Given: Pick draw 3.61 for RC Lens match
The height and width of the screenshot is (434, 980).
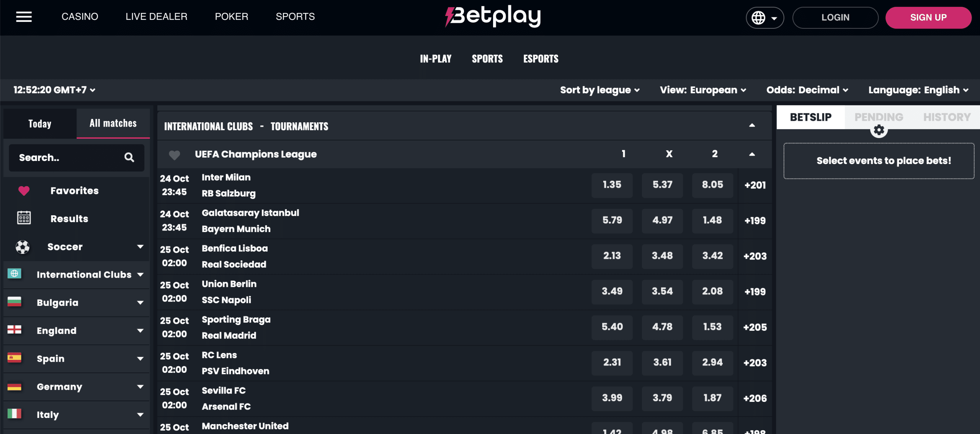Looking at the screenshot, I should pyautogui.click(x=662, y=362).
